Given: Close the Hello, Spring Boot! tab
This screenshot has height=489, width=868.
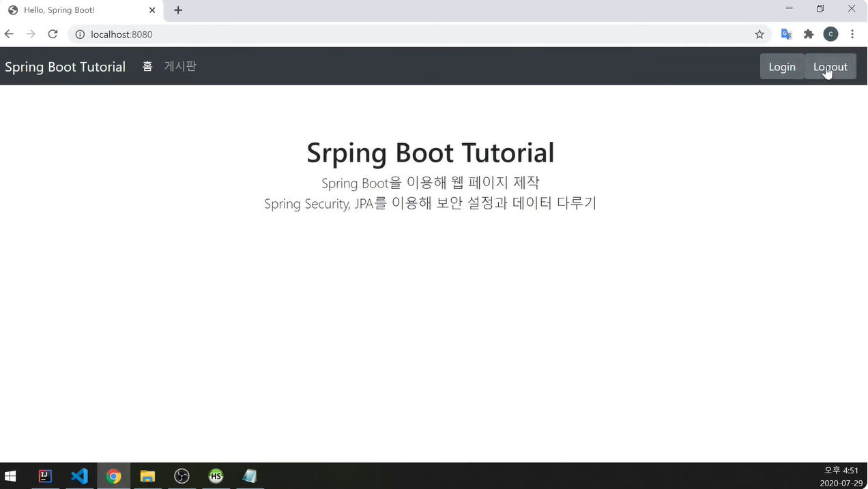Looking at the screenshot, I should [x=152, y=10].
